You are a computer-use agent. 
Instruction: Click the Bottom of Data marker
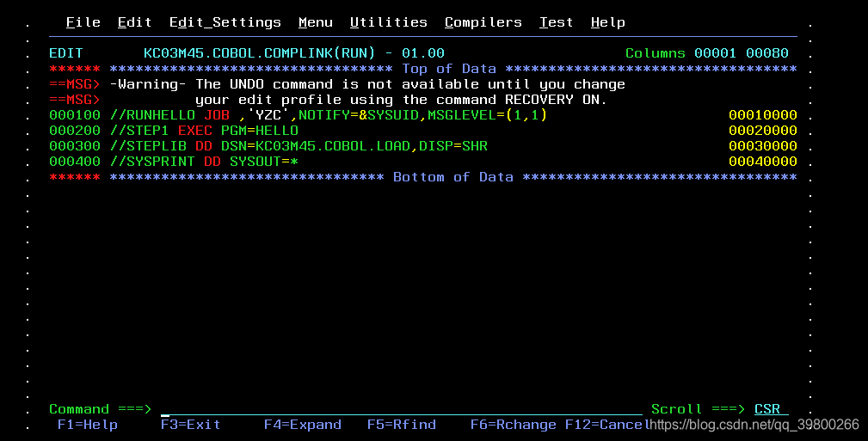click(452, 177)
